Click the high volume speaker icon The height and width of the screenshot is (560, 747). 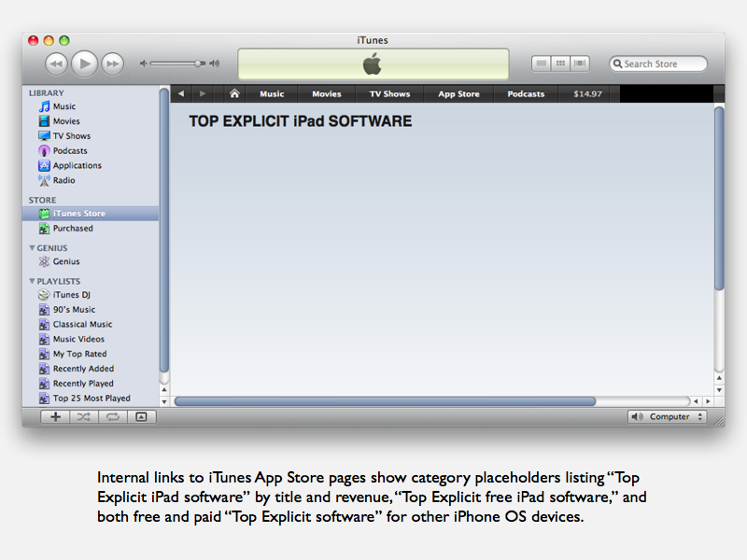pyautogui.click(x=215, y=63)
